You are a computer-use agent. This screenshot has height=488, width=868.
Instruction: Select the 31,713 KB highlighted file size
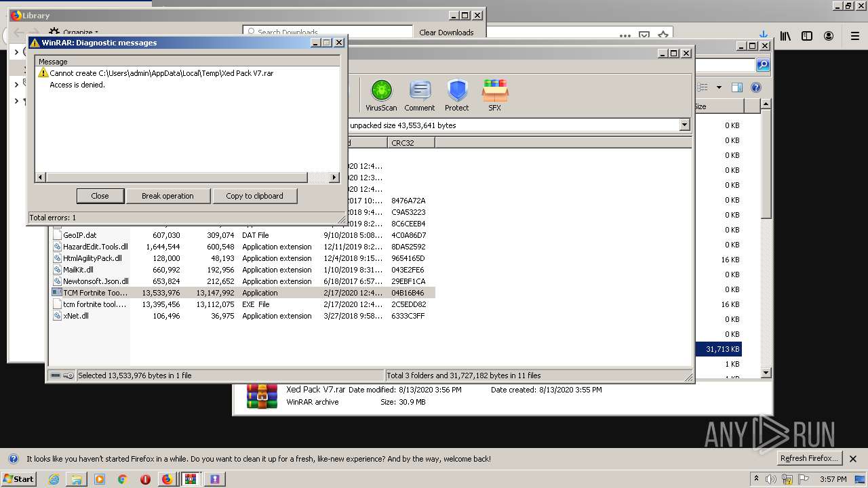tap(723, 349)
